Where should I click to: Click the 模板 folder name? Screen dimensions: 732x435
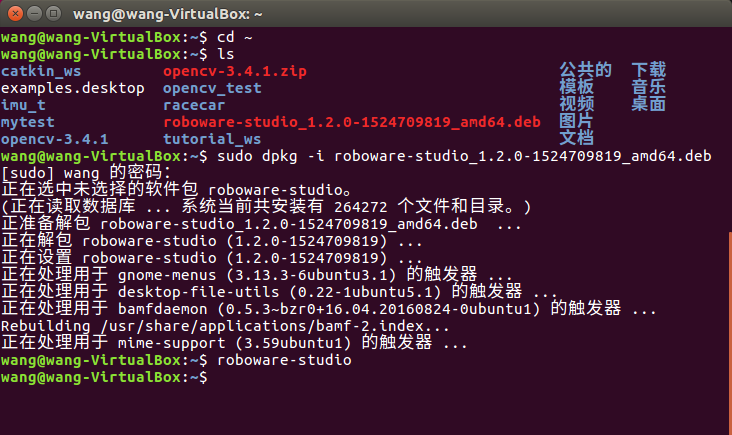(x=577, y=87)
